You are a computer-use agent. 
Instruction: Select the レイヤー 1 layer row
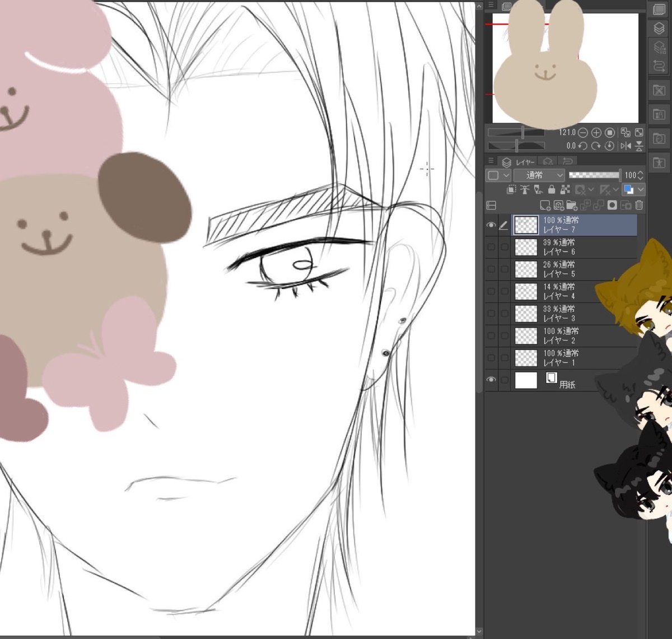(x=575, y=358)
